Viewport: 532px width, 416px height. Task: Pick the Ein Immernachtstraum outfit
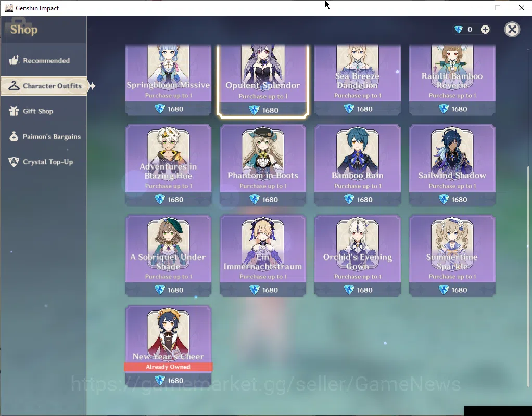263,256
